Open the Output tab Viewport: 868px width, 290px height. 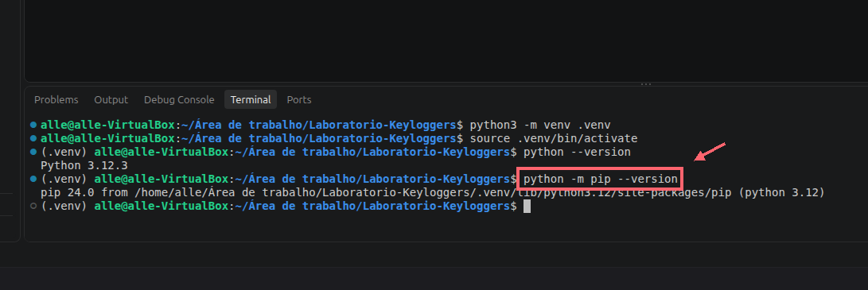point(111,100)
